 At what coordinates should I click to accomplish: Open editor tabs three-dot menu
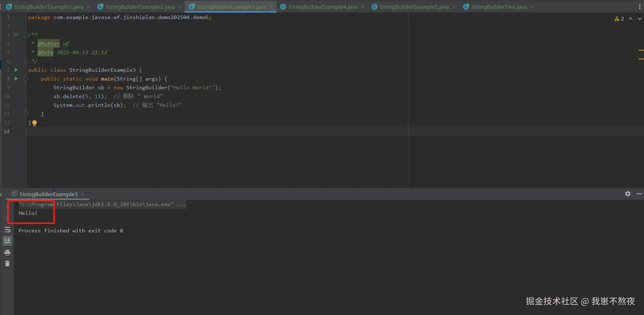point(639,7)
